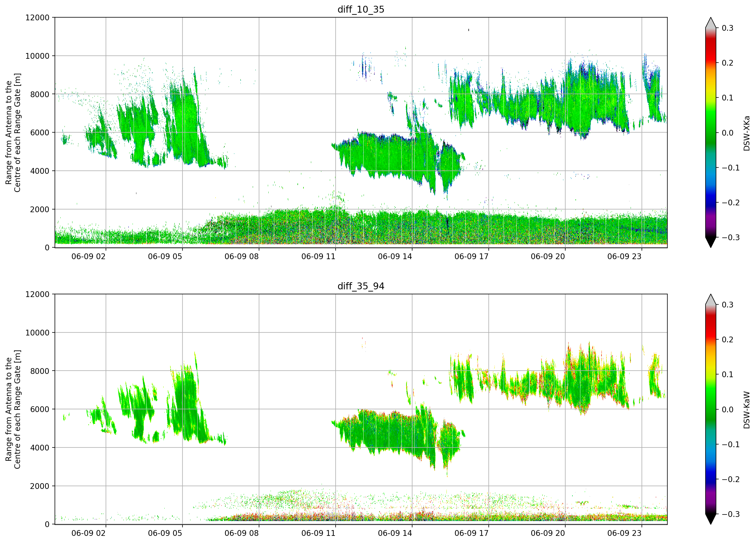Click the black lower arrow of the DSW-XKa colorbar
Screen dimensions: 756x543
click(711, 242)
